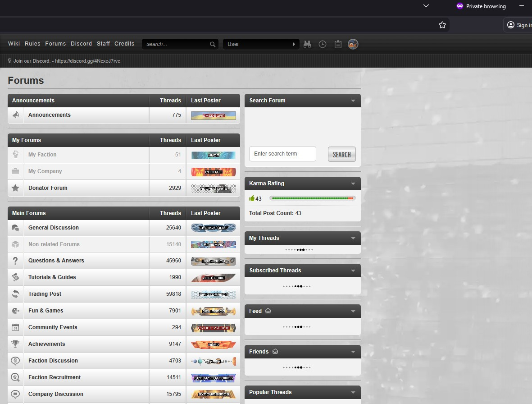Expand the My Threads panel arrow
The image size is (532, 404).
[353, 239]
